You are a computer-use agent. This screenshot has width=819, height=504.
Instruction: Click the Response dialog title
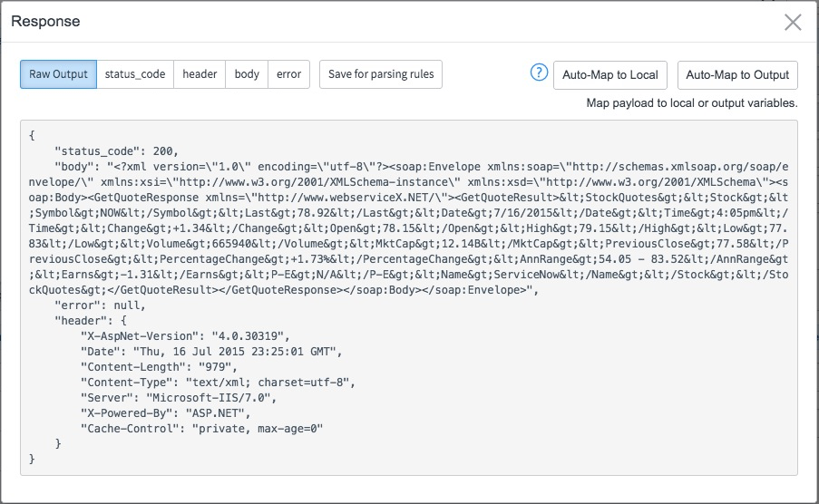45,22
